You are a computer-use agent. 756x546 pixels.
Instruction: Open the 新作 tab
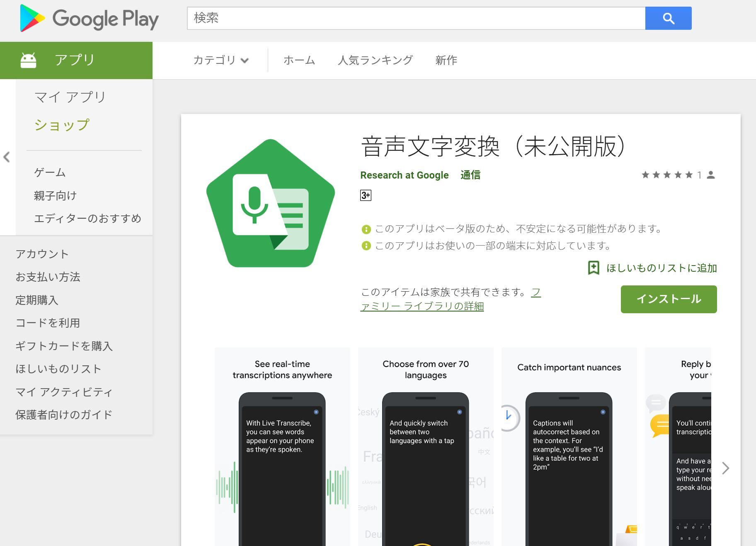446,60
